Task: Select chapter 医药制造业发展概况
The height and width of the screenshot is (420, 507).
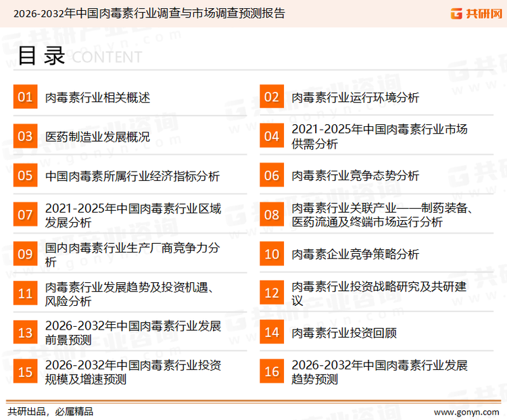Action: click(x=97, y=137)
